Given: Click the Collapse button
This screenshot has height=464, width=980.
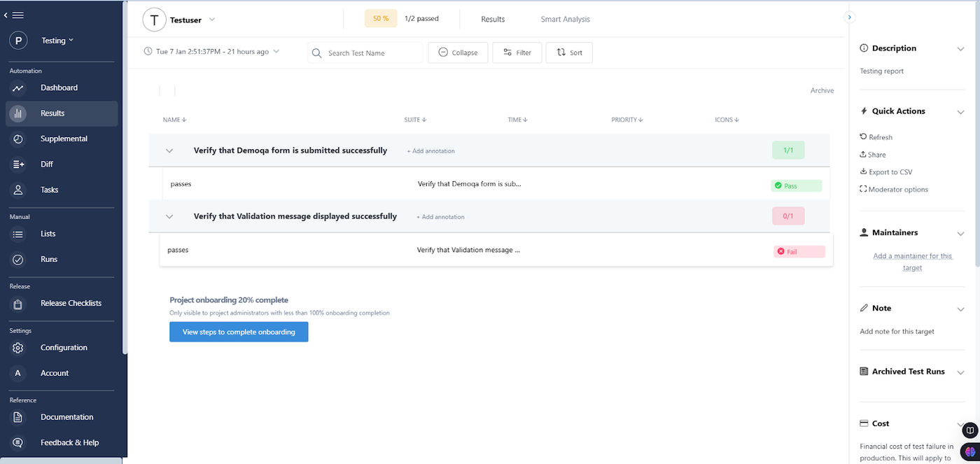Looking at the screenshot, I should [458, 52].
